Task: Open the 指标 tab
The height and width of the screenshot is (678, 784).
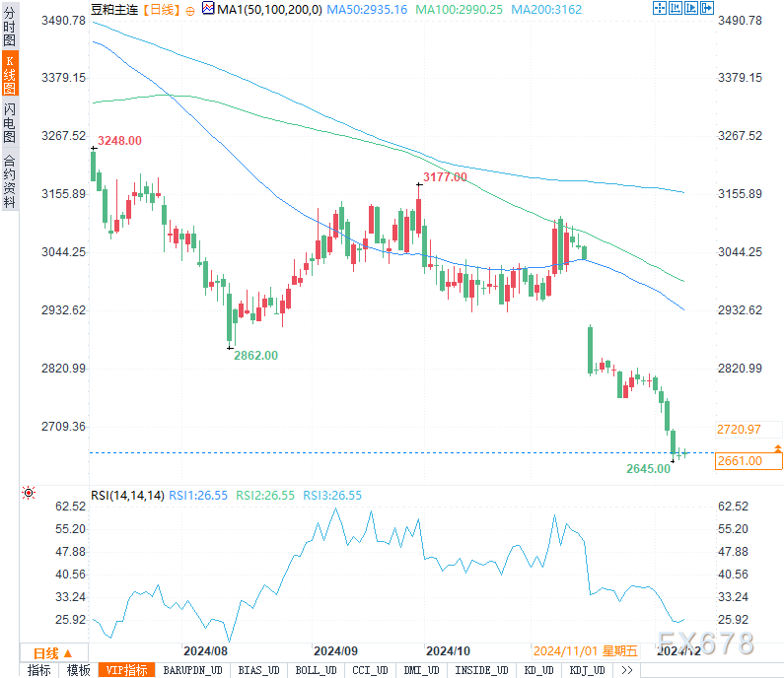Action: tap(39, 670)
